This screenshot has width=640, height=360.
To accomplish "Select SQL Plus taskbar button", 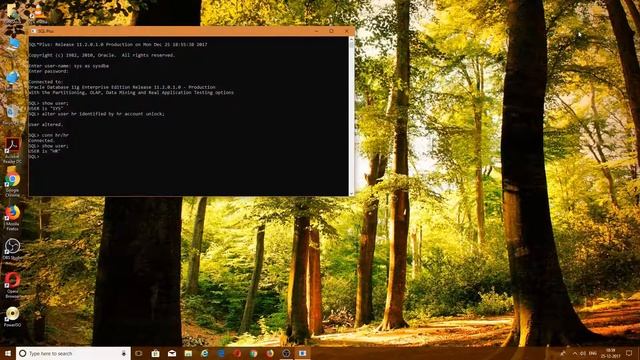I will pos(302,353).
